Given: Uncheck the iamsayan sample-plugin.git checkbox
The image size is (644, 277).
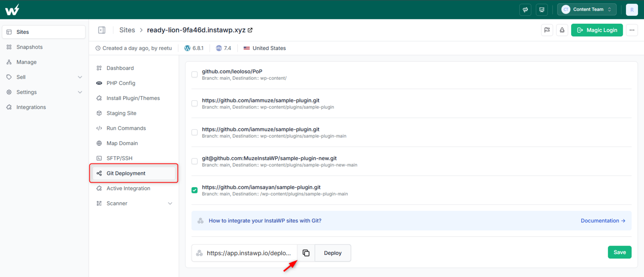Looking at the screenshot, I should (194, 190).
